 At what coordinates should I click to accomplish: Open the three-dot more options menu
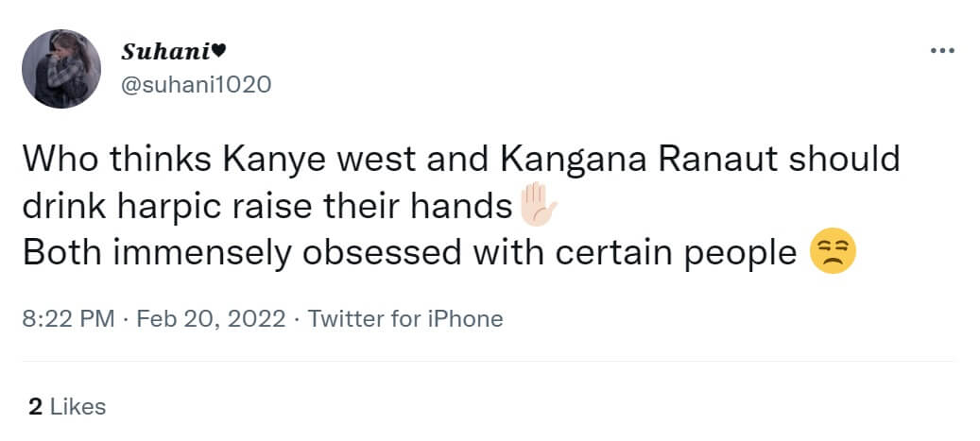pos(942,51)
